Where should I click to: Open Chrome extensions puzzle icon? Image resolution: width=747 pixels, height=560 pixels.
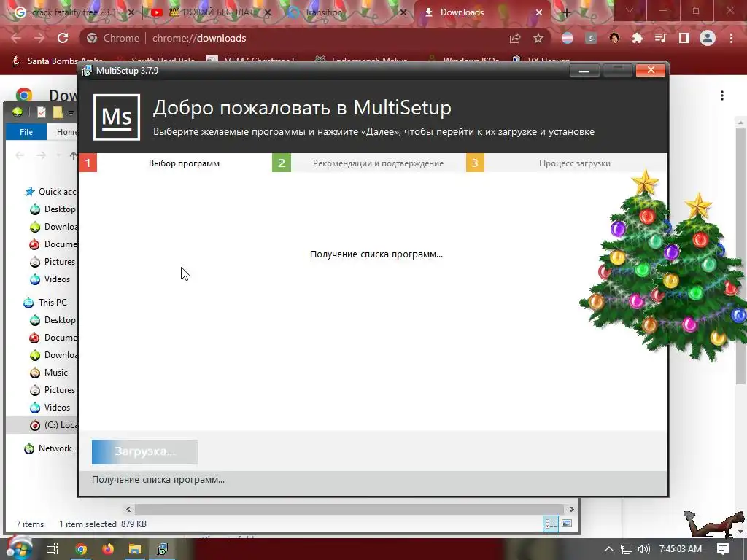tap(638, 38)
